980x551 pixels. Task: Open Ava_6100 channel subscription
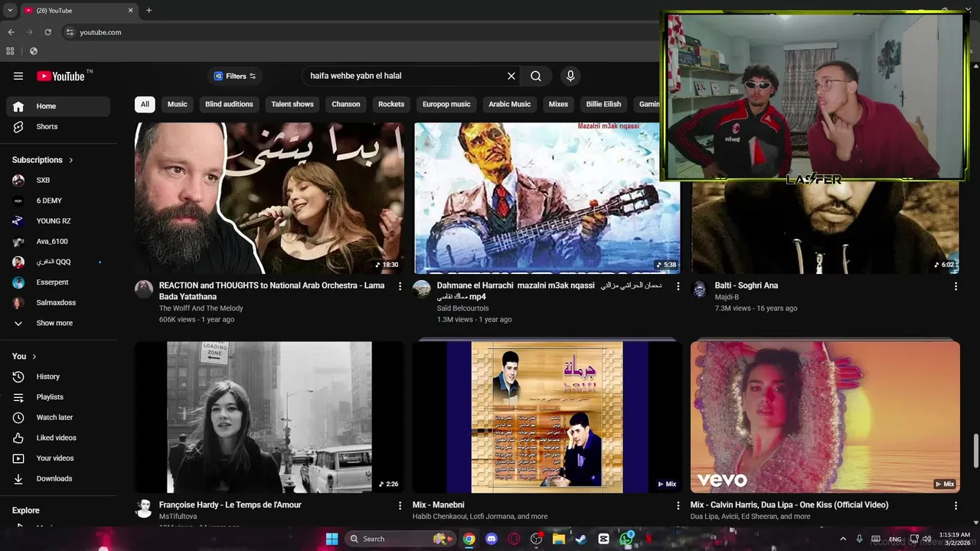pyautogui.click(x=58, y=241)
